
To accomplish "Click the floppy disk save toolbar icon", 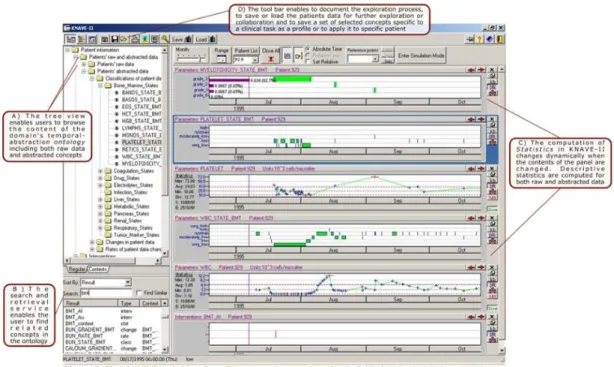I will tap(115, 39).
